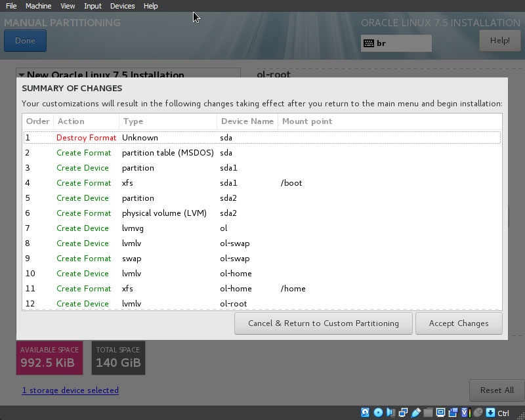Collapse New Oracle Linux 7.5 Installation section
The width and height of the screenshot is (525, 420).
22,74
